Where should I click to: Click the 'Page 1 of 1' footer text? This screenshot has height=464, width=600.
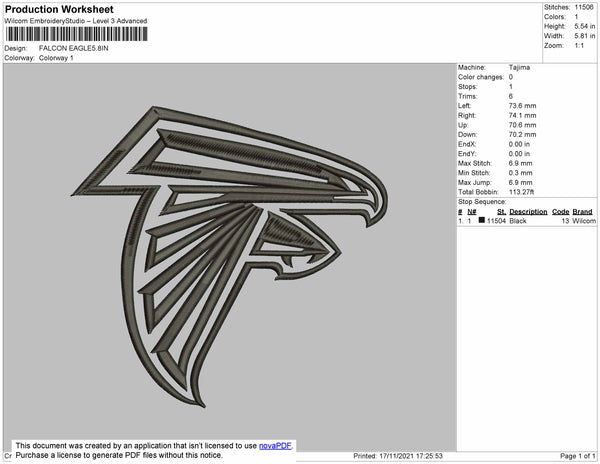click(x=577, y=456)
